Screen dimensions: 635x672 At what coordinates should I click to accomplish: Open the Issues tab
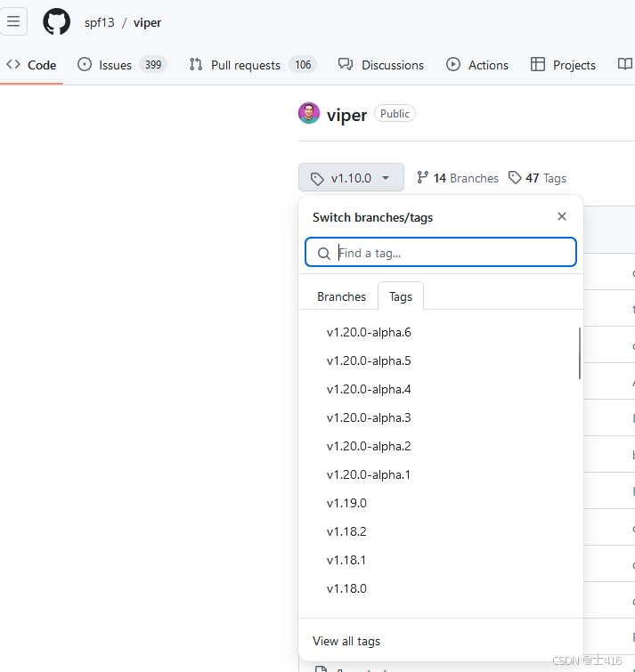122,65
